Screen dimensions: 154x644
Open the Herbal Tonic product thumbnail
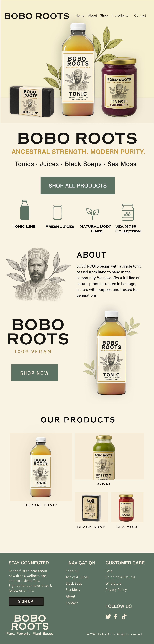41,467
